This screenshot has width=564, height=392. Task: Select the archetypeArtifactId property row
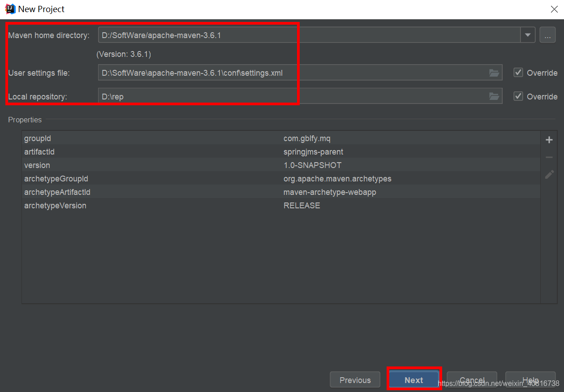point(281,192)
